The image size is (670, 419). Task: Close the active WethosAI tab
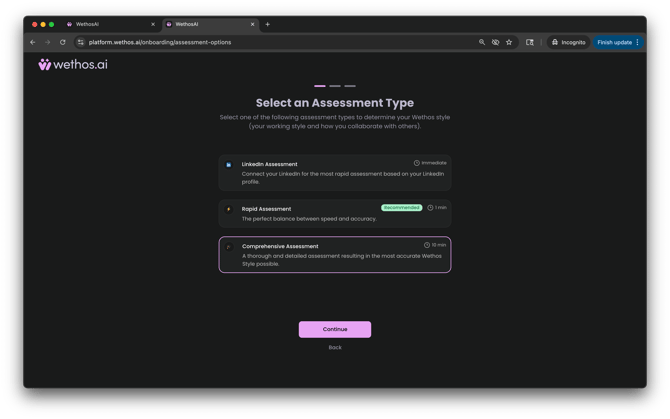tap(253, 24)
